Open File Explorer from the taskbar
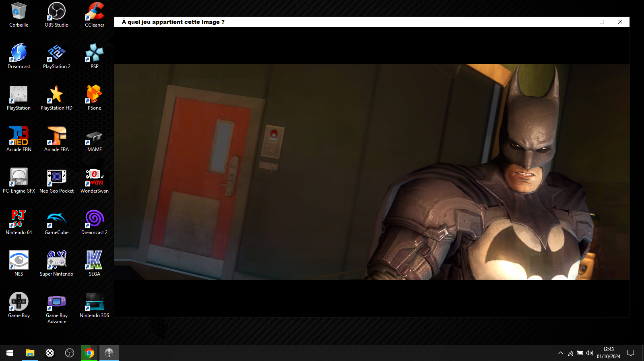 tap(30, 353)
